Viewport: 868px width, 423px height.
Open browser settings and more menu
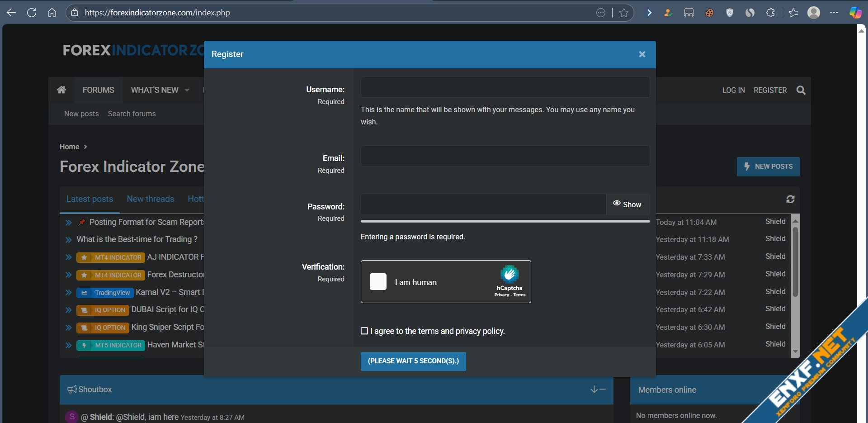(x=834, y=13)
